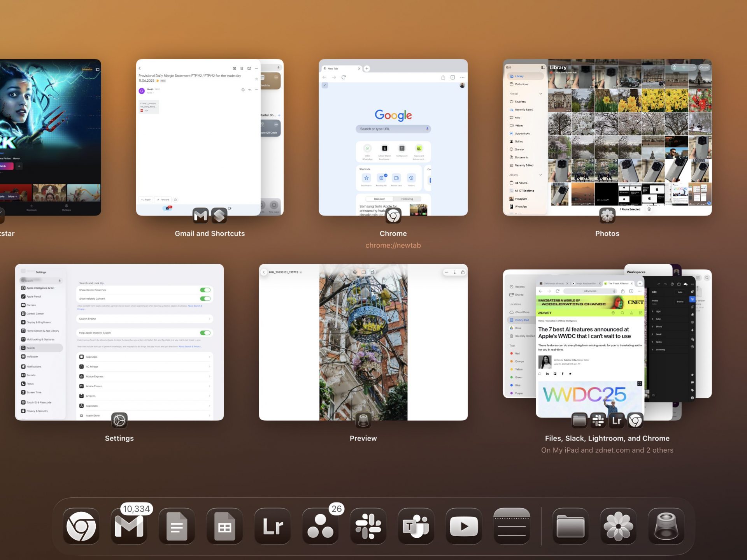The image size is (747, 560).
Task: Disable Help Apple Improve Search switch
Action: (x=205, y=333)
